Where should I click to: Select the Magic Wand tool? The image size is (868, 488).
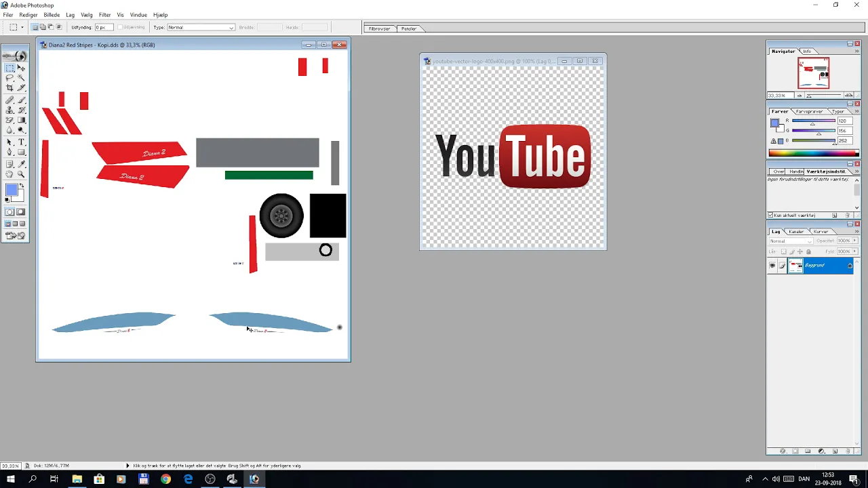(x=21, y=78)
